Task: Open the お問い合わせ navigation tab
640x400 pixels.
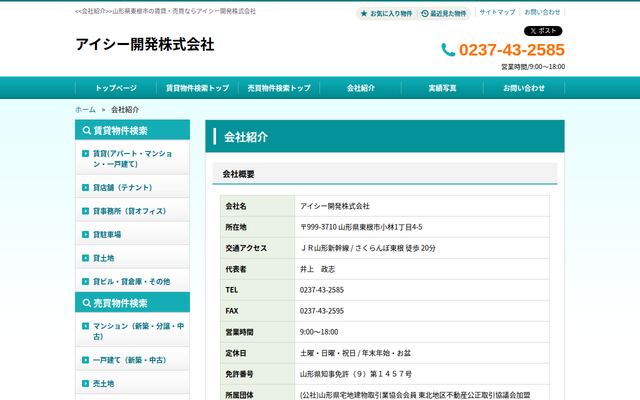Action: pos(524,88)
